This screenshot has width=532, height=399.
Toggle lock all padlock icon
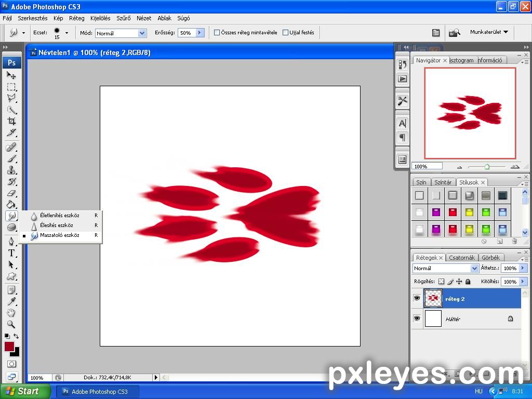pos(468,281)
